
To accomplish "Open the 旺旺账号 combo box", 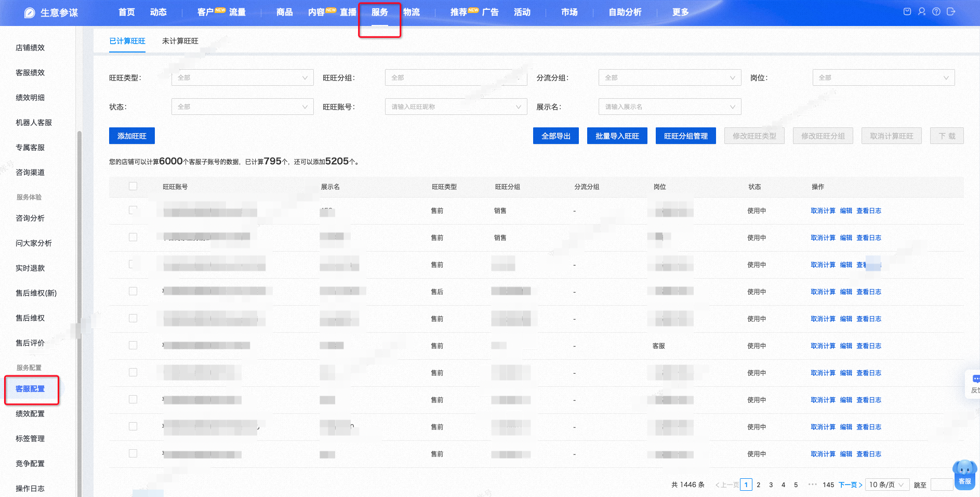I will (x=456, y=107).
